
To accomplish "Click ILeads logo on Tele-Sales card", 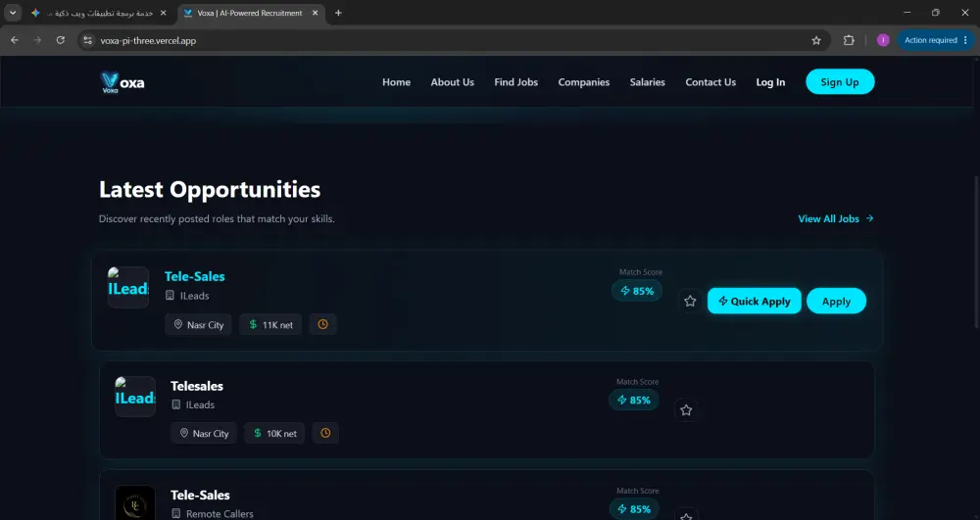I will pos(128,287).
